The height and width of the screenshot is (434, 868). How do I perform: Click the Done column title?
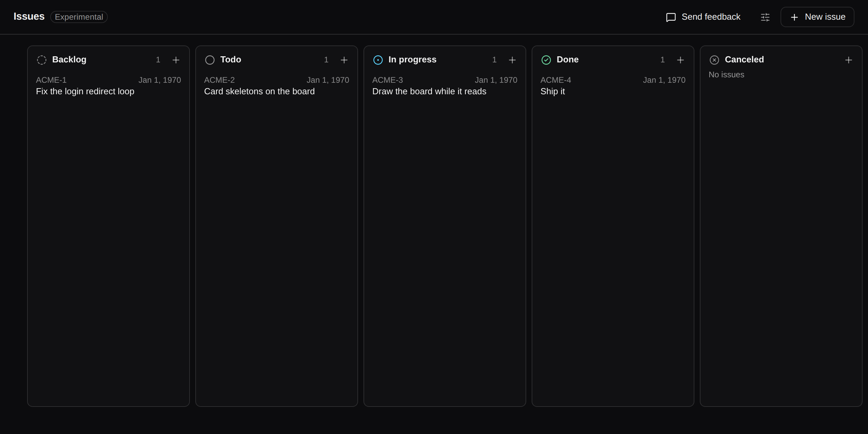(568, 60)
